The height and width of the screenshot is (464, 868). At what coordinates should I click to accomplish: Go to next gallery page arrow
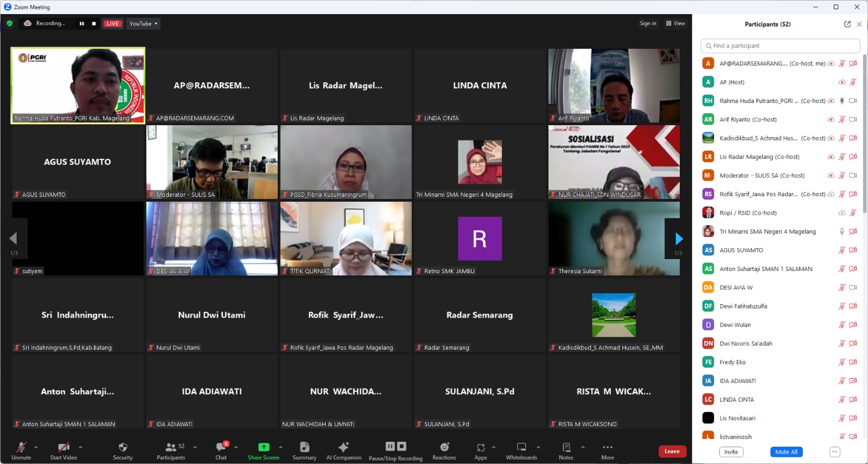point(679,239)
